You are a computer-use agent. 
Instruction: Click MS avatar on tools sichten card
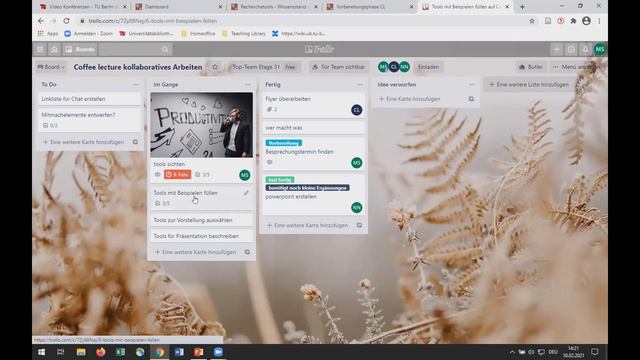[x=244, y=175]
